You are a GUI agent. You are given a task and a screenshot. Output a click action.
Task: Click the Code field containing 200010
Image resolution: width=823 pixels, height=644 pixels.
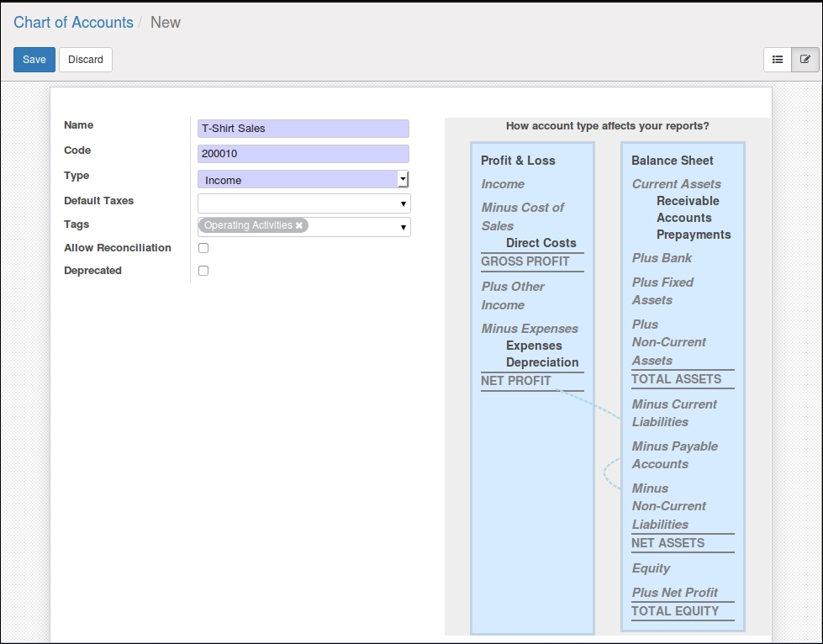303,154
